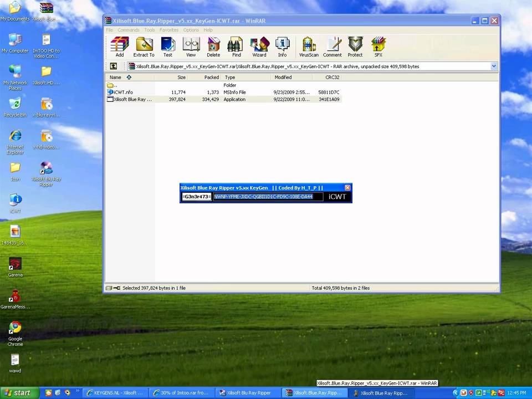Select My Network Places desktop icon
532x399 pixels.
point(15,78)
